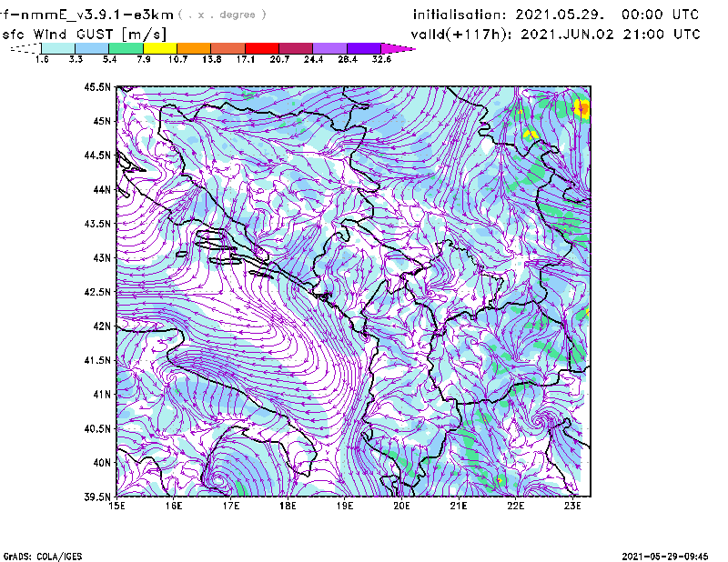Click the 42.5N latitude label
Screen dimensions: 728x562
[97, 292]
